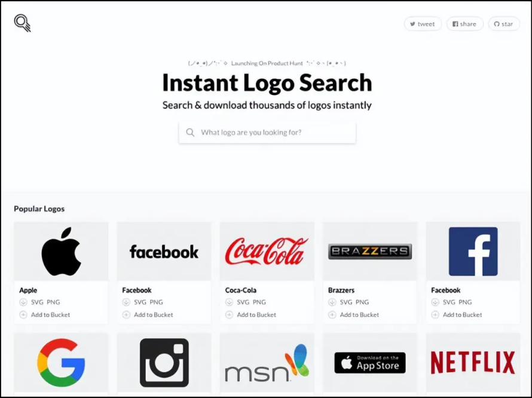Screen dimensions: 532x398
Task: Open the Launching On Product Hunt link
Action: tap(267, 63)
